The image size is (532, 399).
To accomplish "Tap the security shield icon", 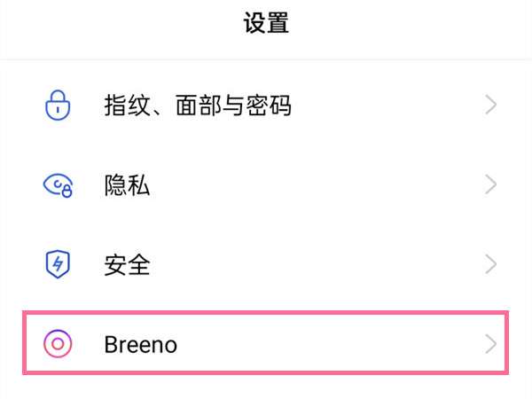I will pos(58,263).
